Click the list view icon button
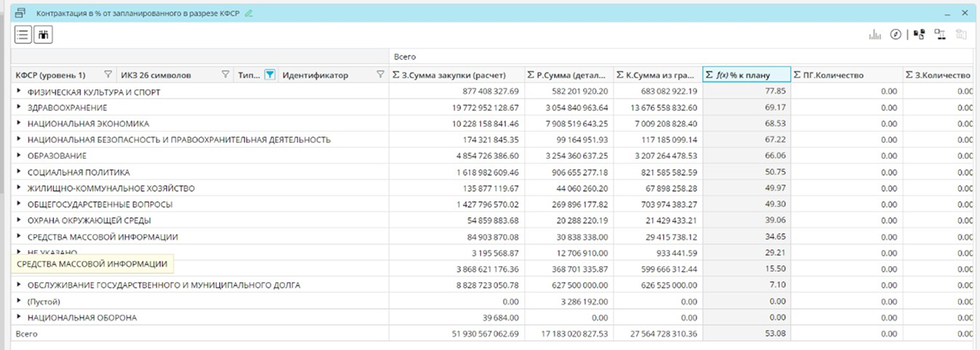This screenshot has width=980, height=350. click(23, 34)
